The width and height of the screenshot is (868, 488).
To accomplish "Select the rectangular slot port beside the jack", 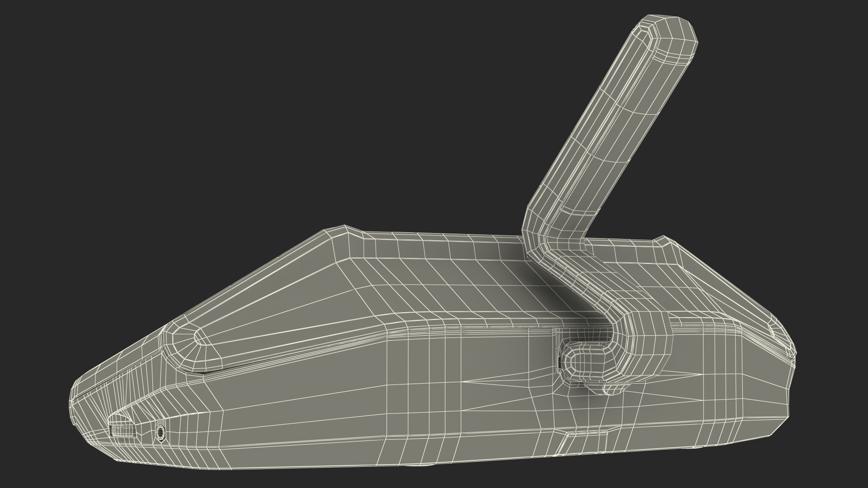I will pyautogui.click(x=123, y=431).
